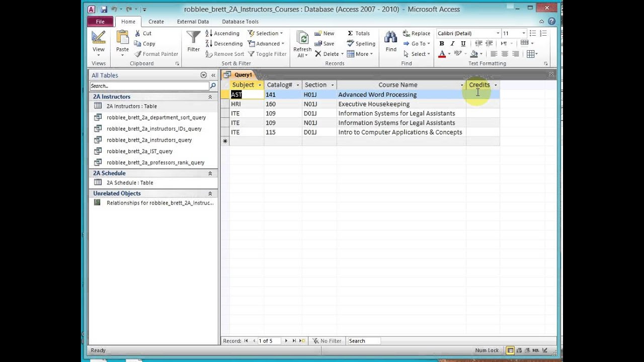Open the Subject column dropdown arrow
This screenshot has width=644, height=362.
coord(260,85)
